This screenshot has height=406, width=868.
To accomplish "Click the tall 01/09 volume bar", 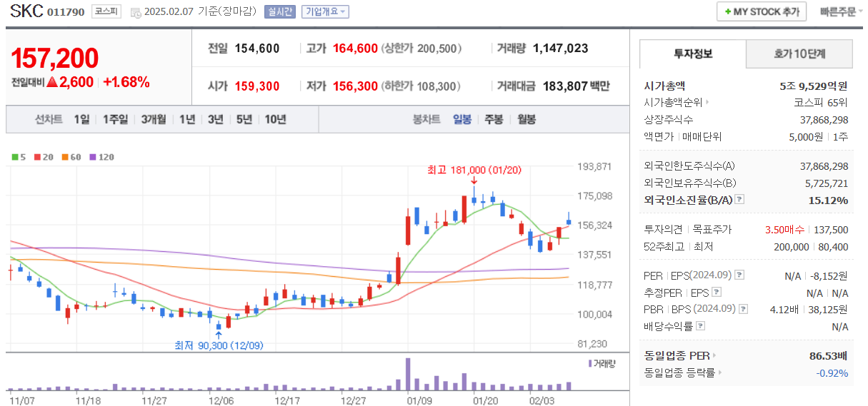I will tap(408, 374).
